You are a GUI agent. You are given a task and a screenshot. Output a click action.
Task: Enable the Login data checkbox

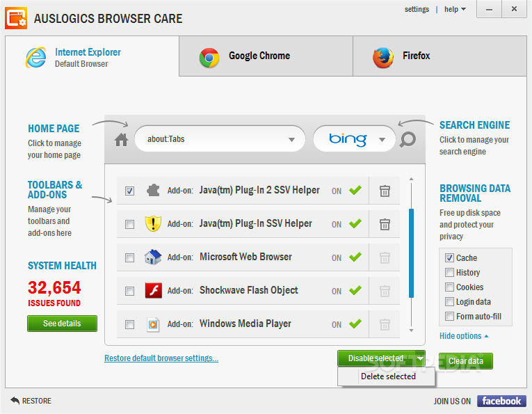pyautogui.click(x=449, y=302)
